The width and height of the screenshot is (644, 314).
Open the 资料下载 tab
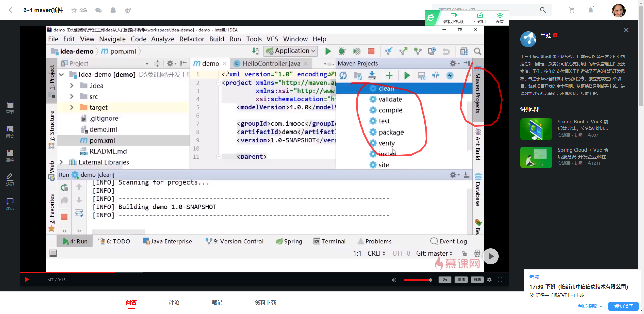(265, 302)
